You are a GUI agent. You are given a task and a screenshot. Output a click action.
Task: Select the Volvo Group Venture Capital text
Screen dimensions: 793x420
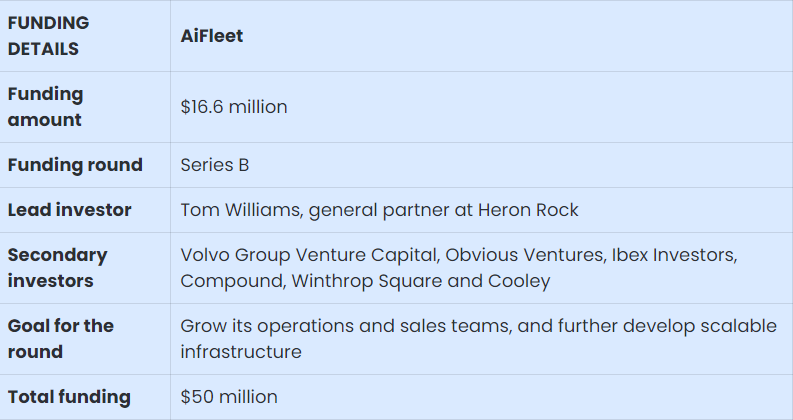[310, 255]
